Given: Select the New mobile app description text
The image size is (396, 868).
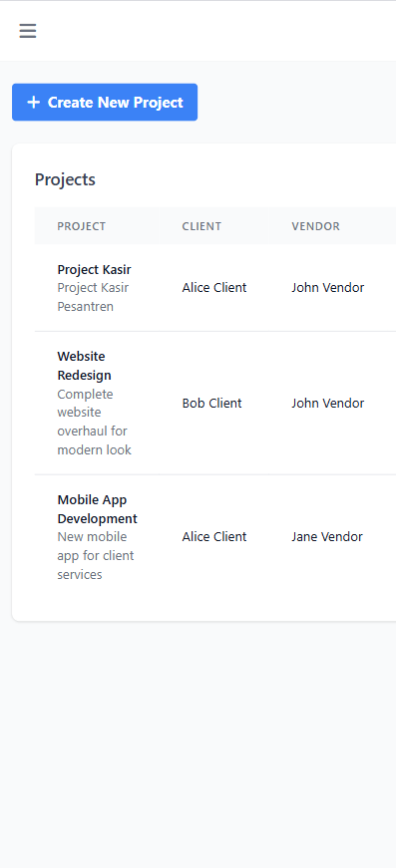Looking at the screenshot, I should pyautogui.click(x=96, y=556).
